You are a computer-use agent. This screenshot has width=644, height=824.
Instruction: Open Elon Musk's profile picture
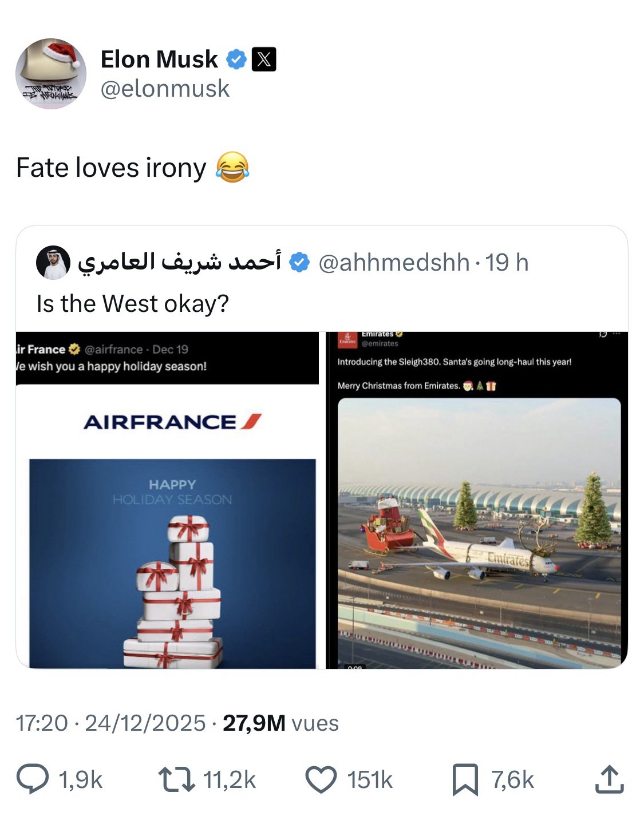click(51, 74)
